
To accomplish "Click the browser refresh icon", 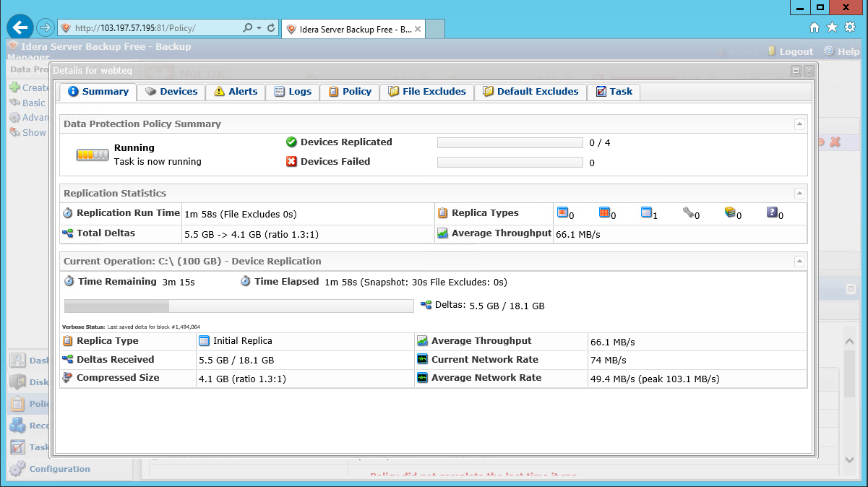I will [x=271, y=28].
